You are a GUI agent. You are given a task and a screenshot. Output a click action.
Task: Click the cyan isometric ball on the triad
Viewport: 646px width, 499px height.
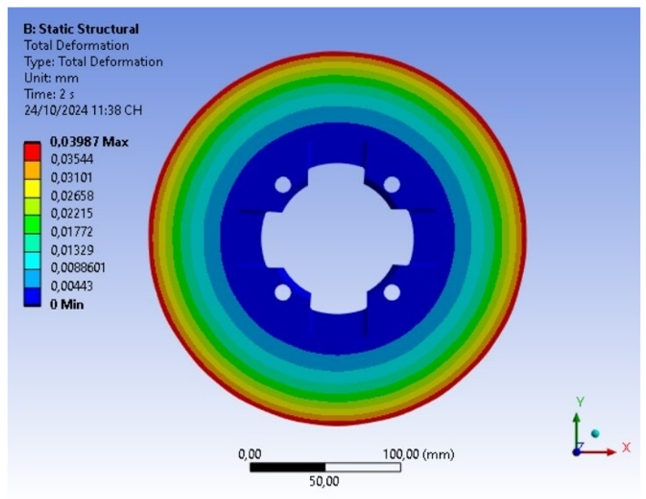(595, 433)
